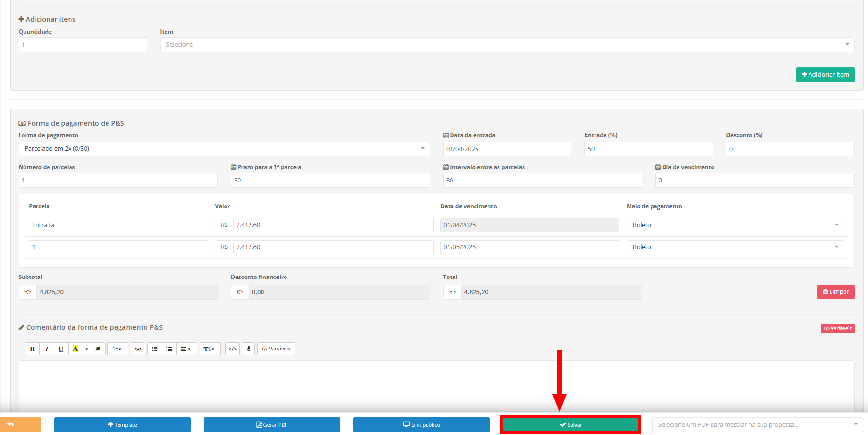Toggle bold formatting in comment editor
The image size is (868, 435).
tap(32, 349)
